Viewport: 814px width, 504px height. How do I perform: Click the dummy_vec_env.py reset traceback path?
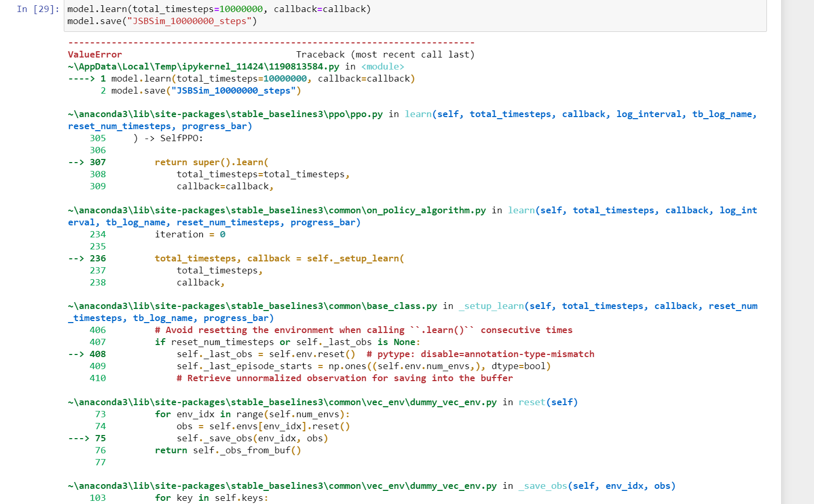[x=282, y=402]
